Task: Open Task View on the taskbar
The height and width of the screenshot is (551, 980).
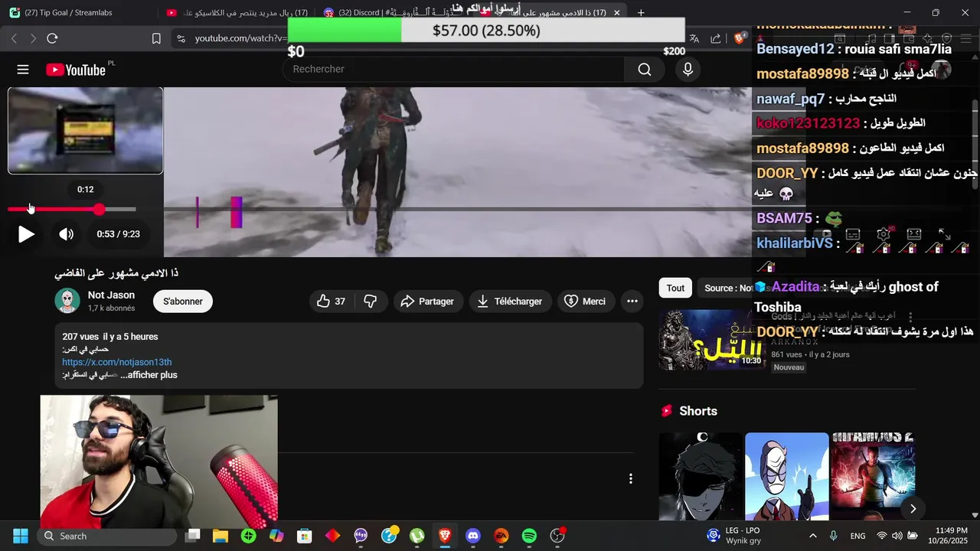Action: pos(193,536)
